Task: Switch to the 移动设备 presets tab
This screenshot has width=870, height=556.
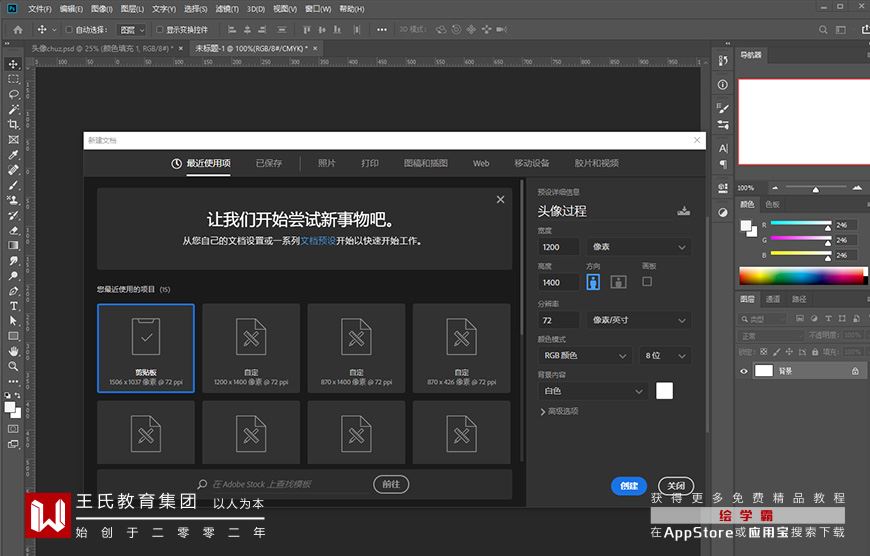Action: pyautogui.click(x=531, y=163)
